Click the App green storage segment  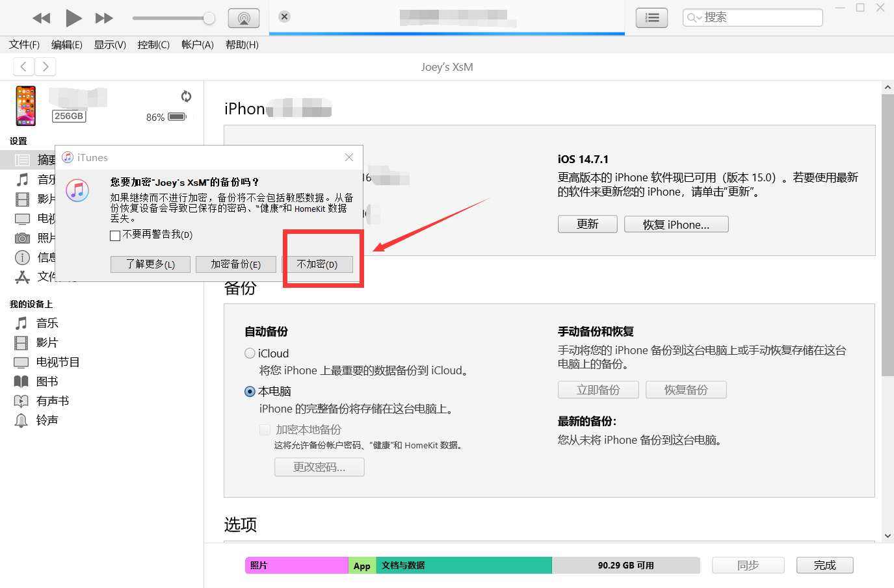(x=362, y=565)
